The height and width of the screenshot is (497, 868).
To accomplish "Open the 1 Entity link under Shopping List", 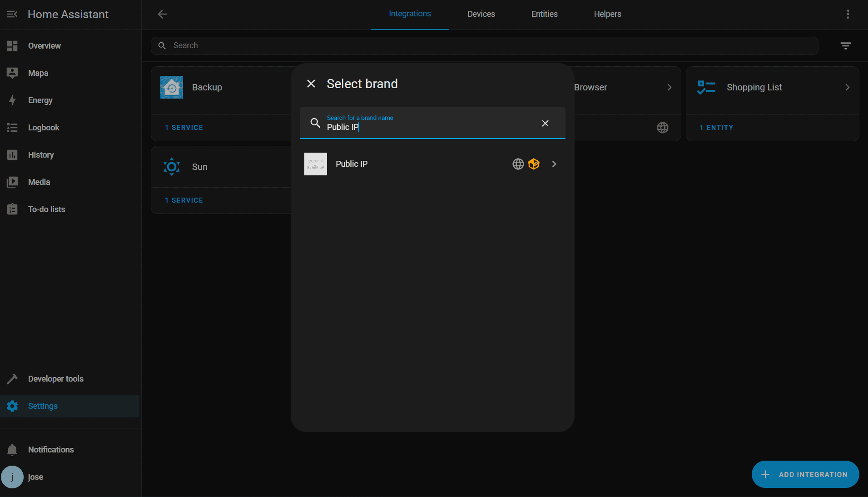I will [x=716, y=128].
